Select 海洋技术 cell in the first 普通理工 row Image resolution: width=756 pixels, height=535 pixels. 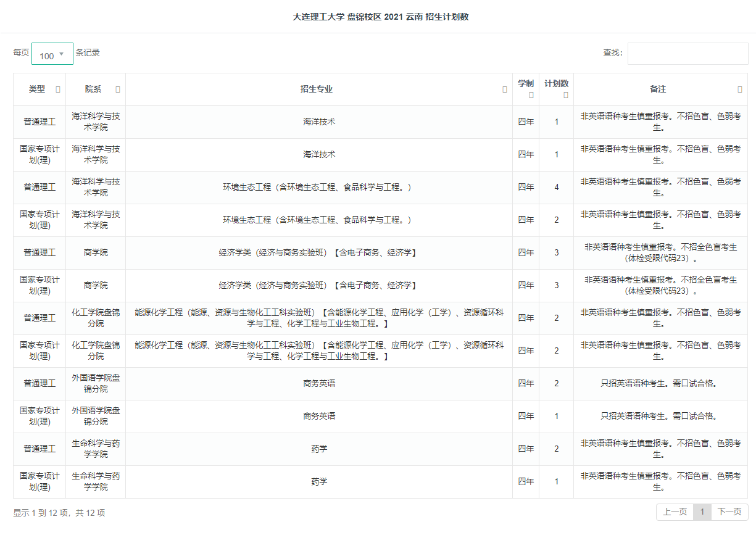[319, 122]
